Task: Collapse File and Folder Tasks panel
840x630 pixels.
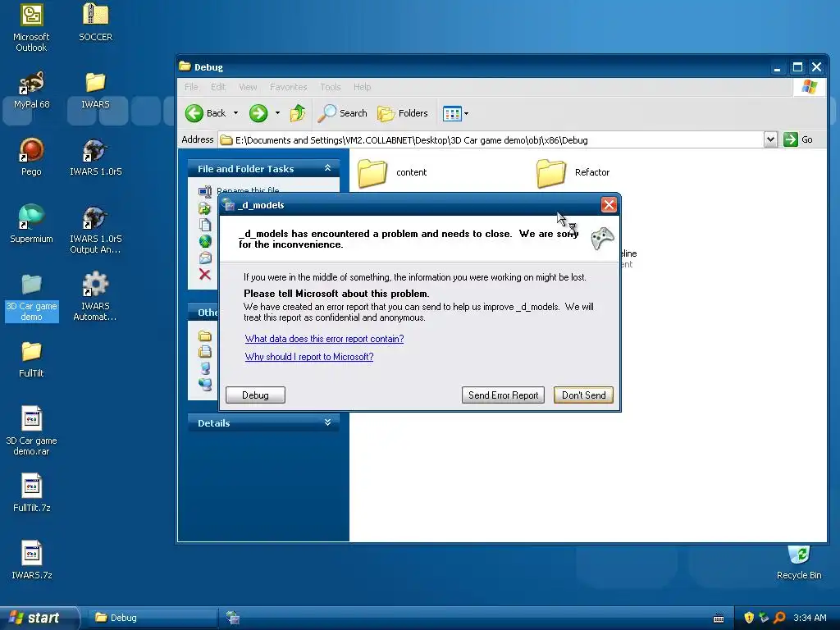Action: [327, 168]
